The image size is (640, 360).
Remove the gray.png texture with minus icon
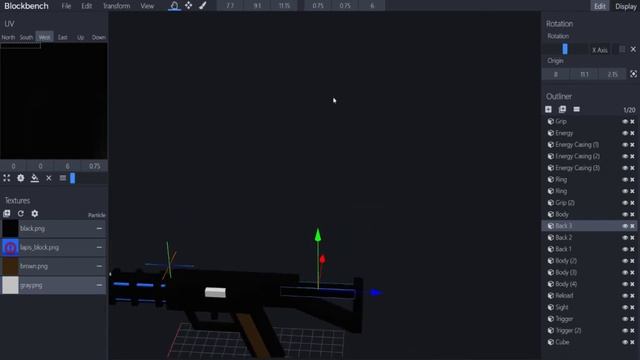tap(99, 285)
